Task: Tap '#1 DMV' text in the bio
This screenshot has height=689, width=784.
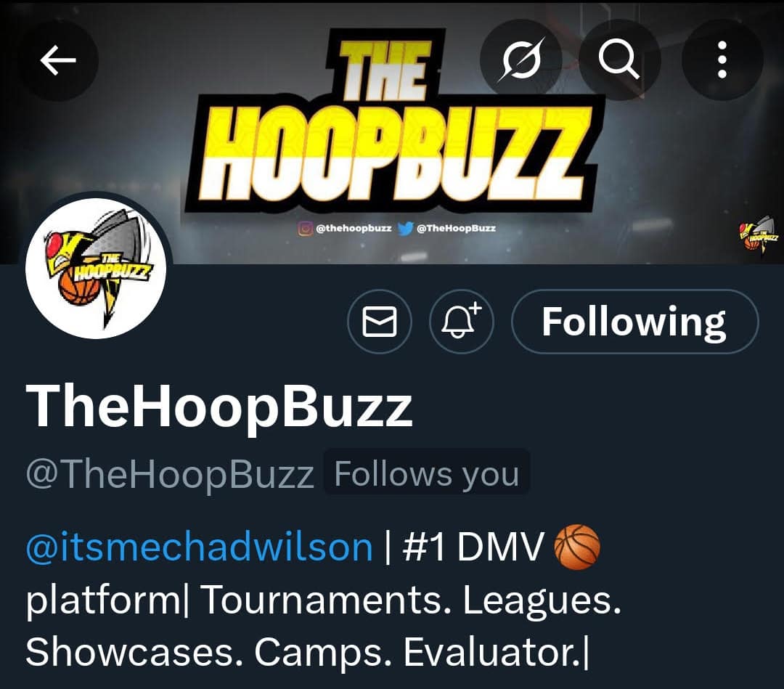Action: click(473, 547)
